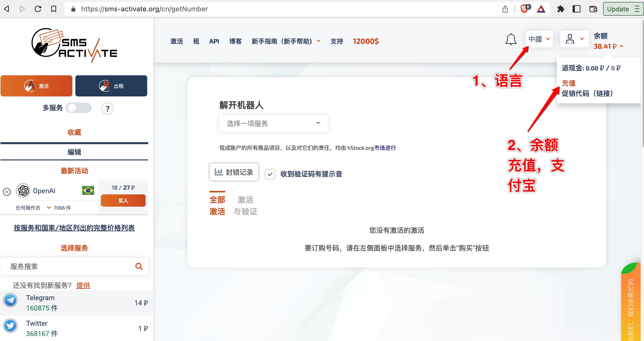Select the 激活与验证 tab
The height and width of the screenshot is (341, 644).
click(245, 206)
